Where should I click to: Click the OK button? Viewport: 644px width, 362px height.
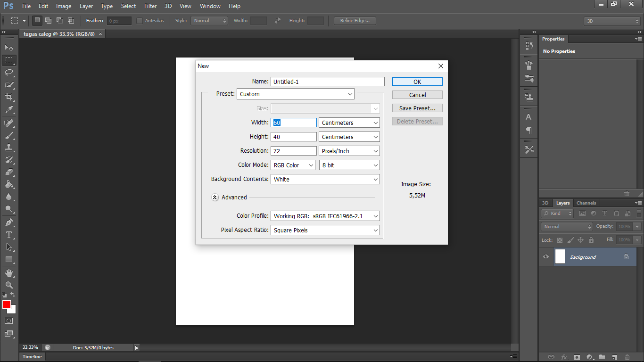[x=417, y=82]
